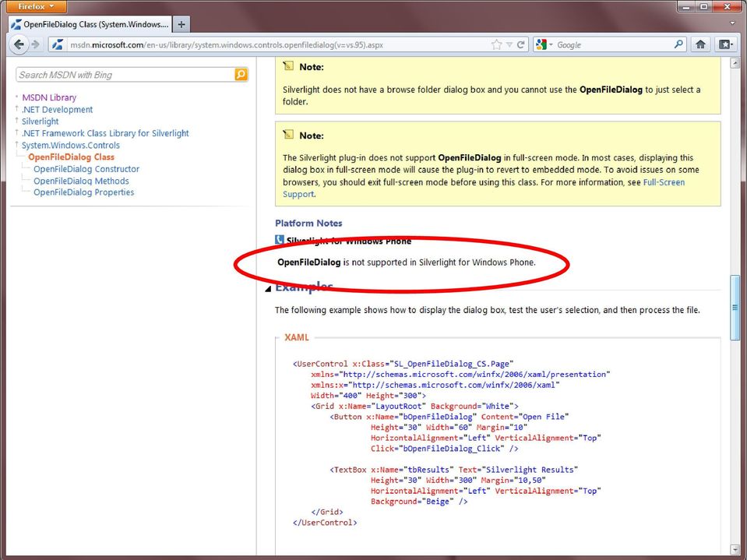Click the note icon beside the second Note heading
747x560 pixels.
[x=288, y=134]
